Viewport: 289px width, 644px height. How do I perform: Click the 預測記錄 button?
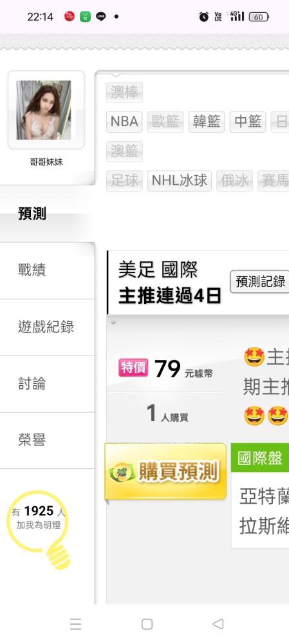click(260, 282)
